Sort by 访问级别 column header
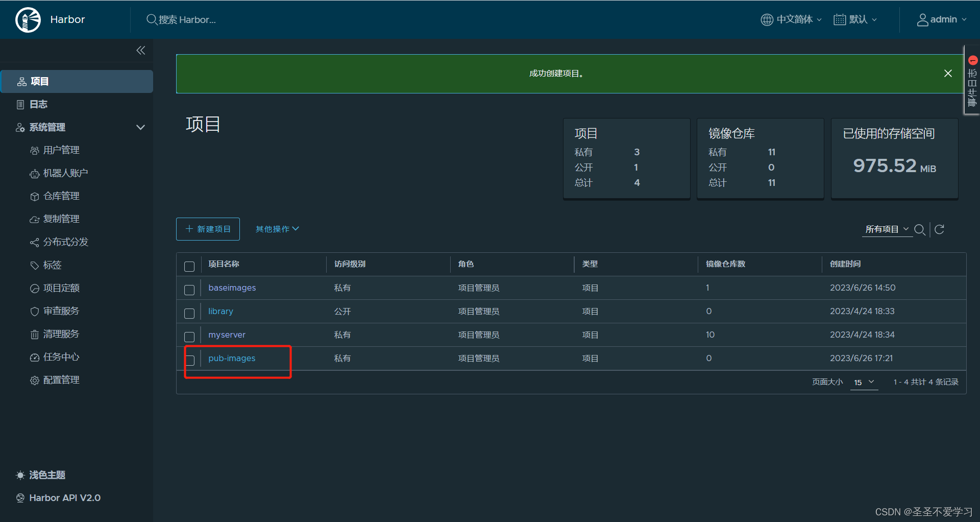Screen dimensions: 980x522 click(x=350, y=264)
